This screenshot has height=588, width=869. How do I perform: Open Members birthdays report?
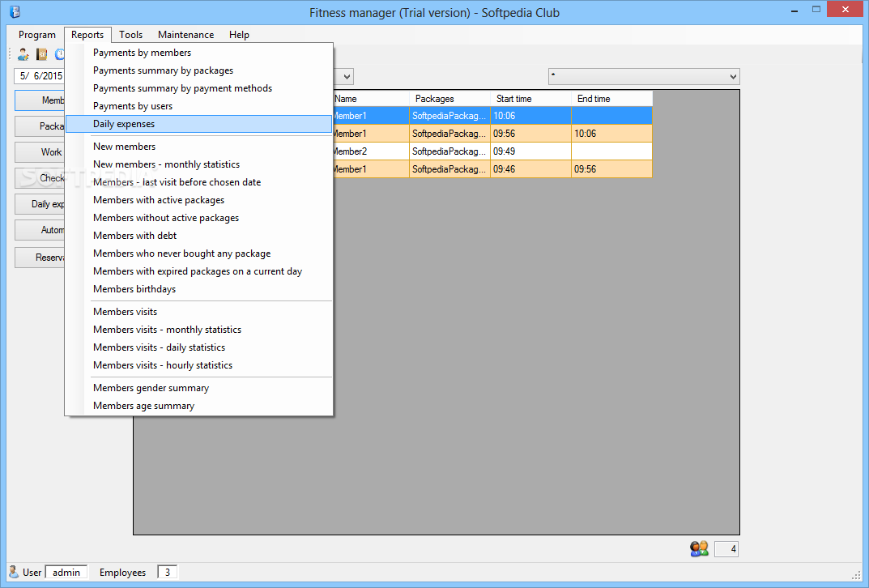tap(199, 288)
